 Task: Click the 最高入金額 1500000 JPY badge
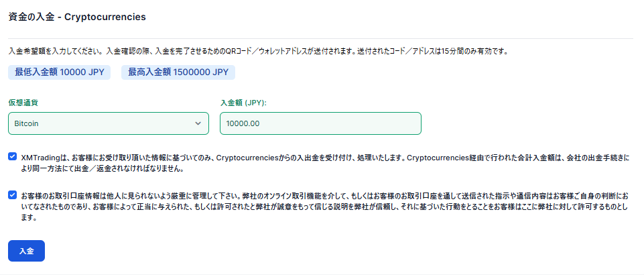click(178, 72)
